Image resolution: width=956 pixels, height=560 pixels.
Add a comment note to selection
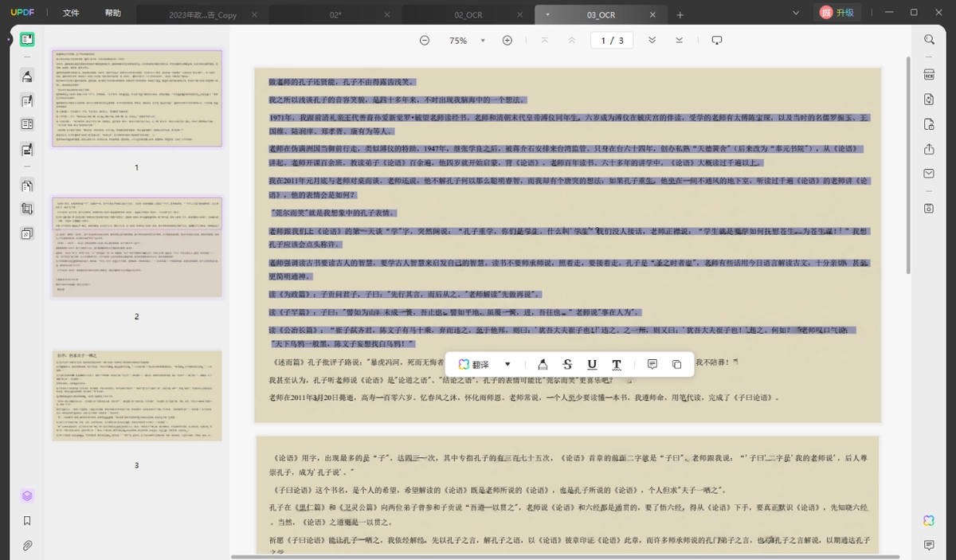[652, 364]
